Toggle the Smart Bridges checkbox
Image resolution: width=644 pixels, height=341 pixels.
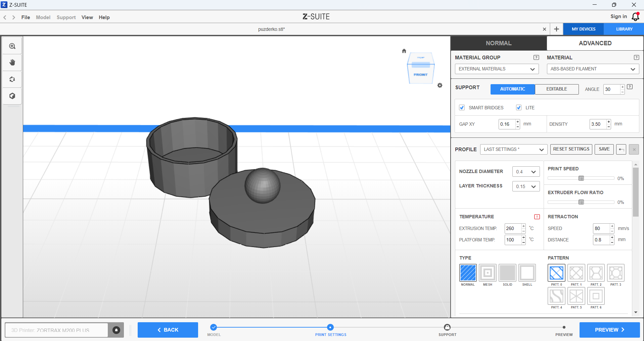(462, 108)
